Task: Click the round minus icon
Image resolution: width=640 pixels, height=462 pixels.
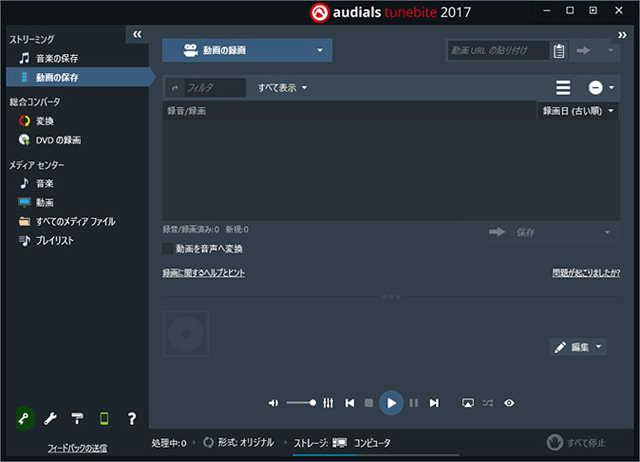Action: [x=596, y=87]
